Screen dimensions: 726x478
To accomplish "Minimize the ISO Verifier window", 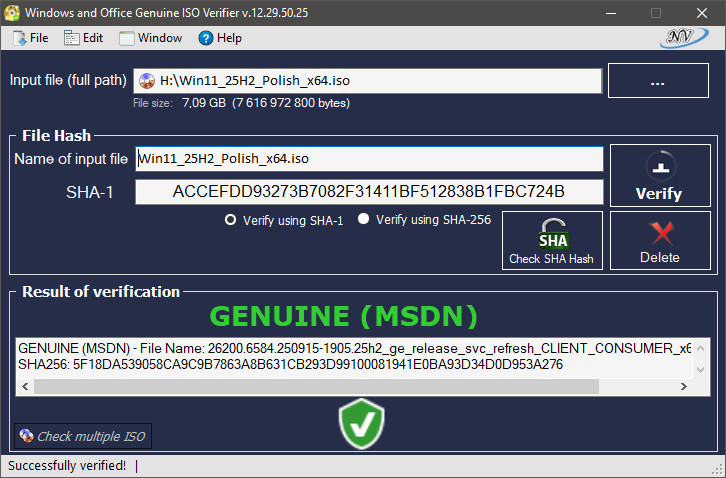I will pos(611,13).
